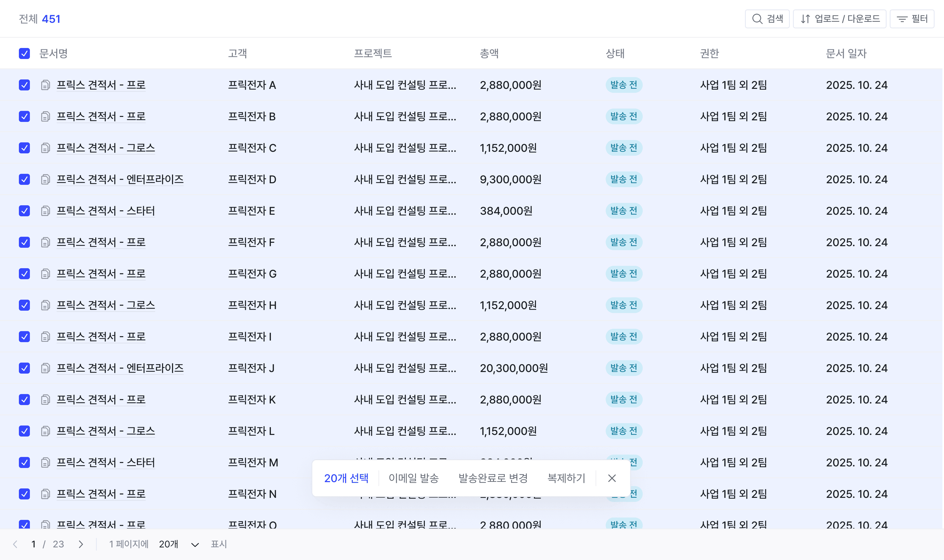The height and width of the screenshot is (560, 944).
Task: Close the selection action bar with X
Action: (612, 478)
